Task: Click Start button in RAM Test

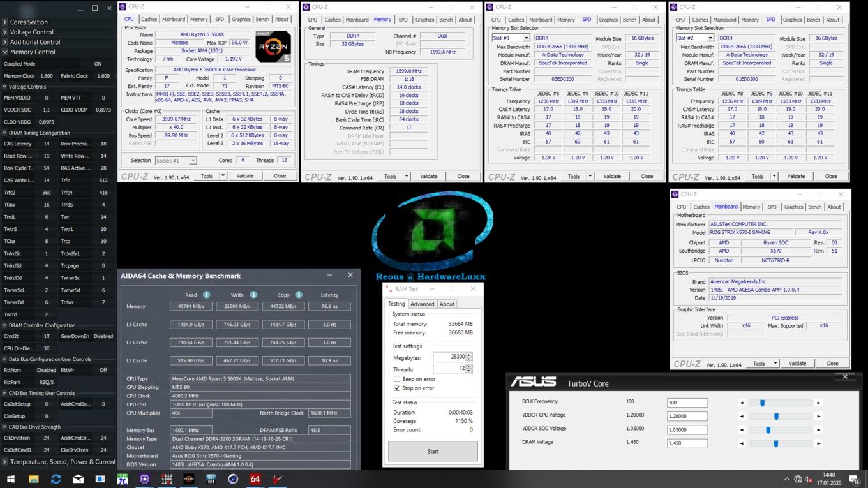Action: tap(433, 451)
